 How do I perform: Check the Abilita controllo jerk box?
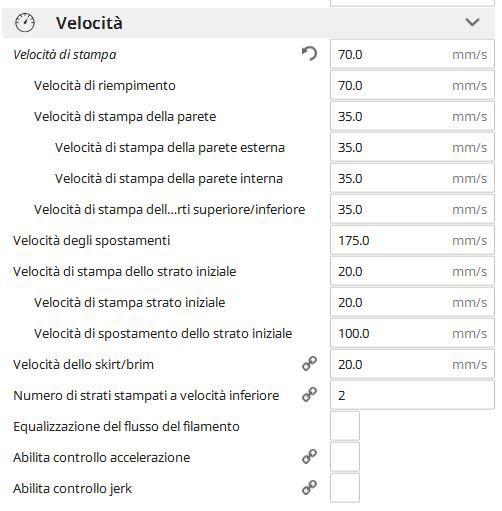pyautogui.click(x=345, y=488)
